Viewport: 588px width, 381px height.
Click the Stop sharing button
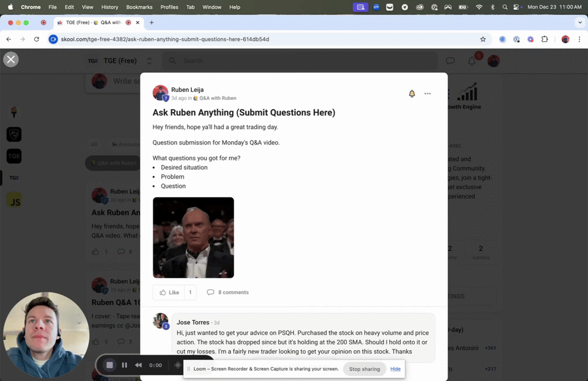coord(365,369)
